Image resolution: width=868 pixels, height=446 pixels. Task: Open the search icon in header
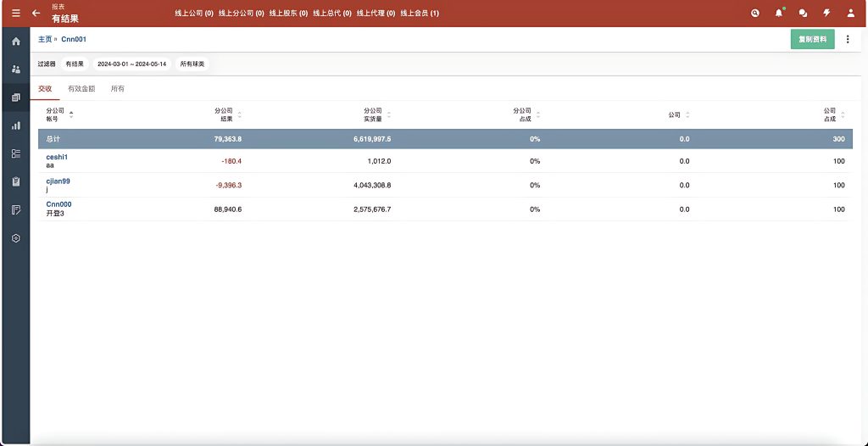coord(755,13)
